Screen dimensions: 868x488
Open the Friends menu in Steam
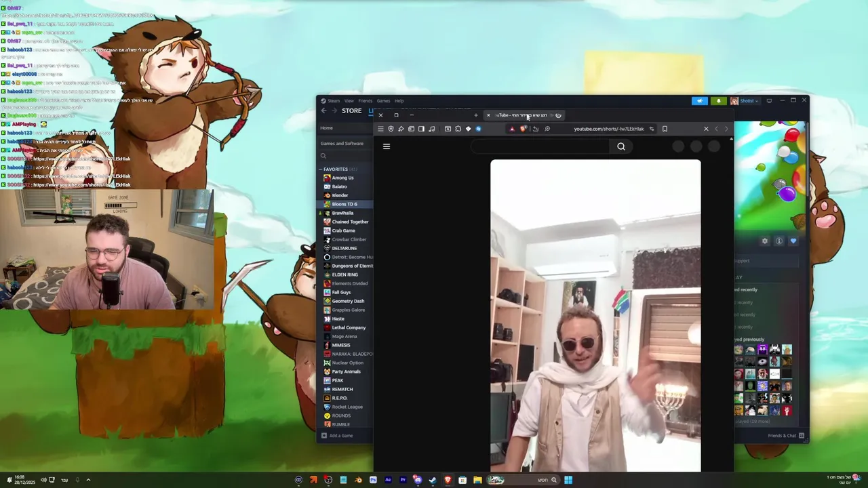(x=365, y=101)
